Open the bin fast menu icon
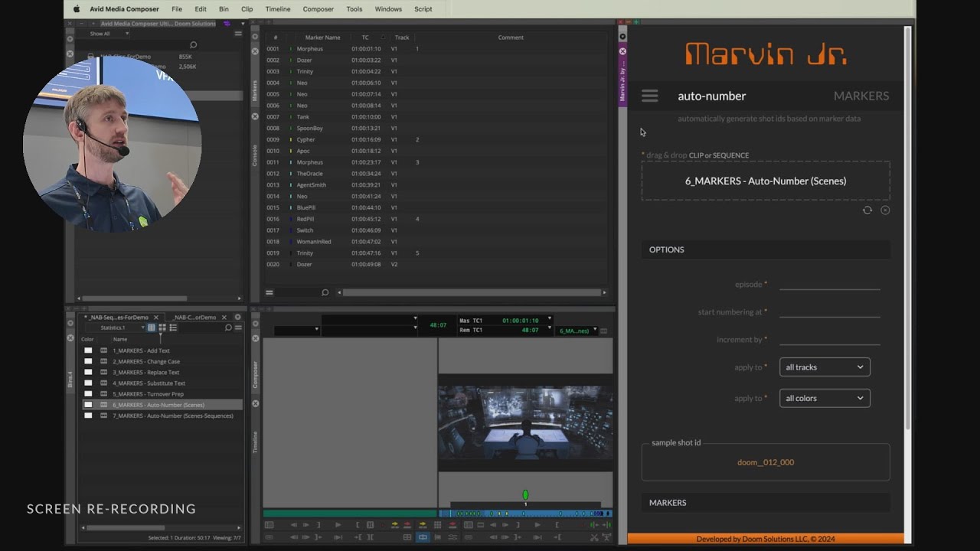This screenshot has width=980, height=551. pos(238,328)
